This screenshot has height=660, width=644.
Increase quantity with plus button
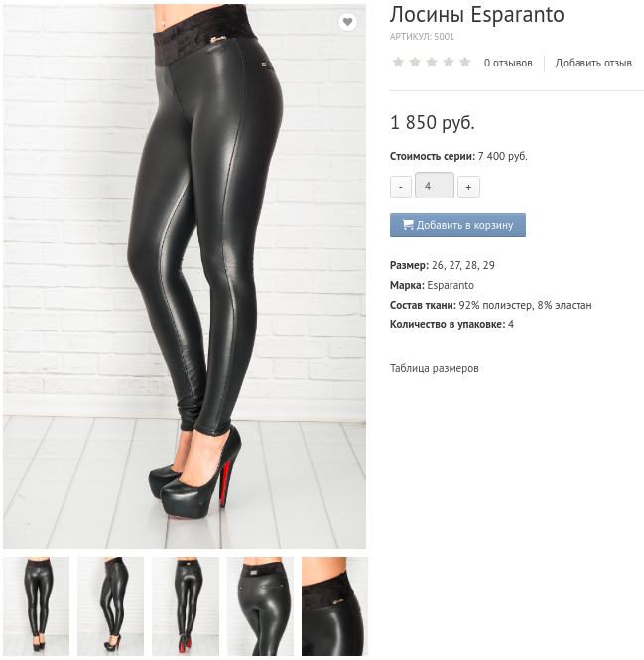pyautogui.click(x=468, y=187)
